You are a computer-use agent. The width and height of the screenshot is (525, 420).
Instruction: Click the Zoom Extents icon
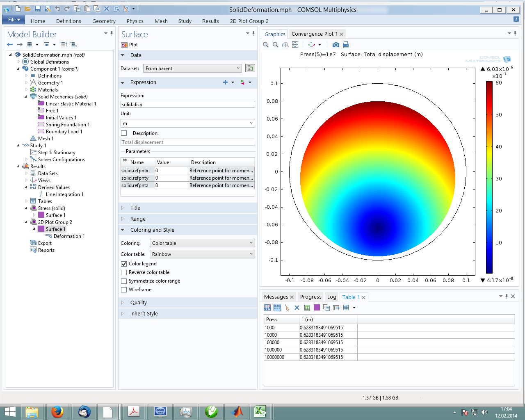pyautogui.click(x=295, y=45)
